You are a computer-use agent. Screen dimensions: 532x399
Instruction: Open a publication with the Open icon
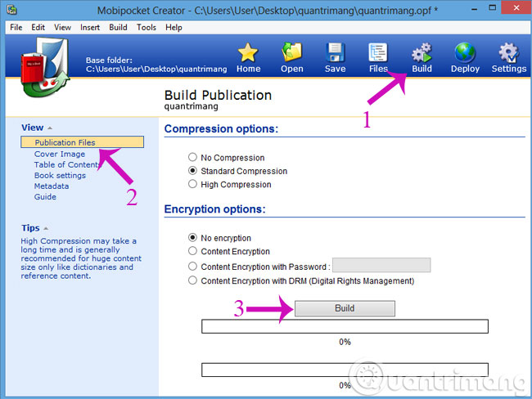[292, 52]
